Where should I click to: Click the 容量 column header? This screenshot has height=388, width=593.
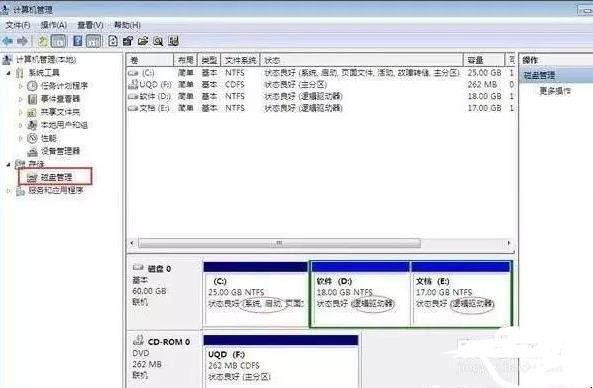pos(484,60)
